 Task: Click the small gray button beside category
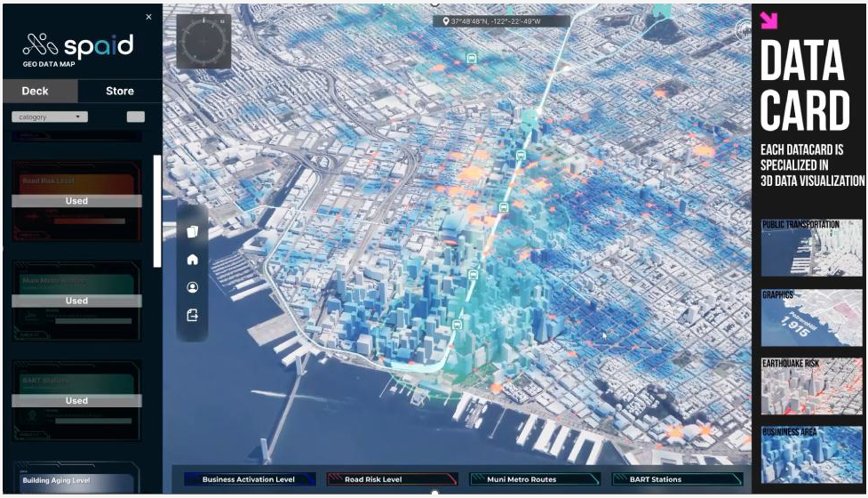point(136,116)
